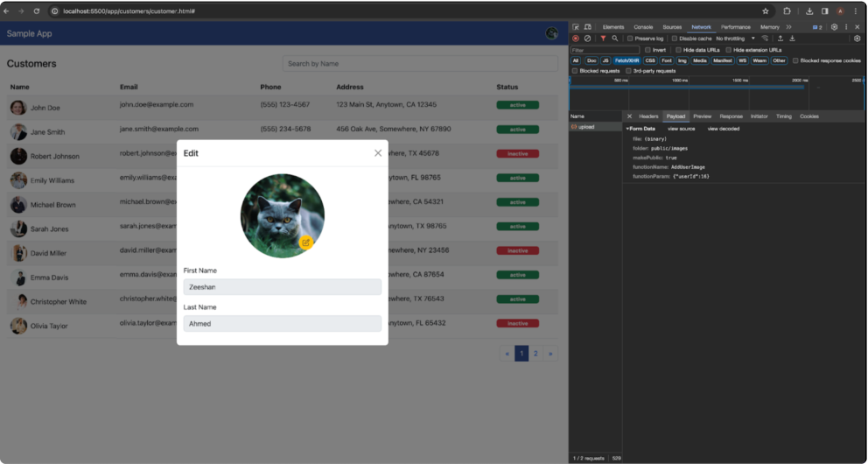The height and width of the screenshot is (464, 868).
Task: Open the Timing tab of the request
Action: (783, 116)
